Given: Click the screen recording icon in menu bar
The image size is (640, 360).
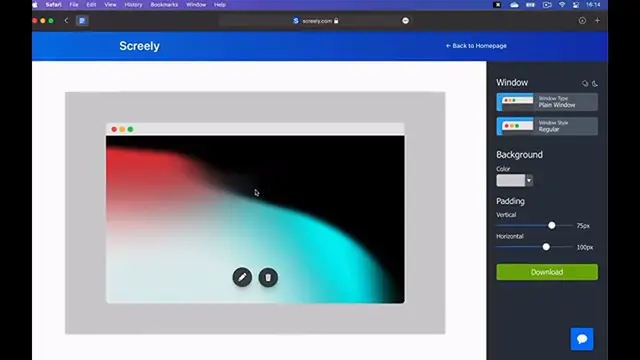Looking at the screenshot, I should (x=547, y=5).
